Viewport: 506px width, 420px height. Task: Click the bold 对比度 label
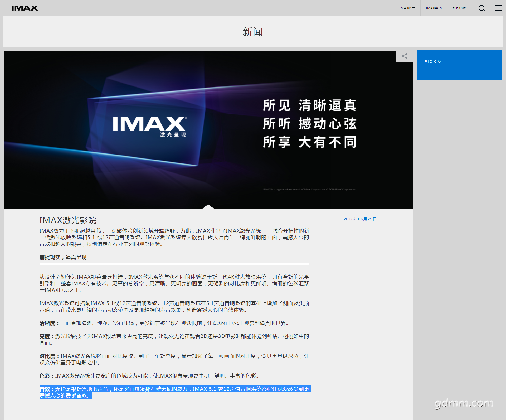click(47, 356)
